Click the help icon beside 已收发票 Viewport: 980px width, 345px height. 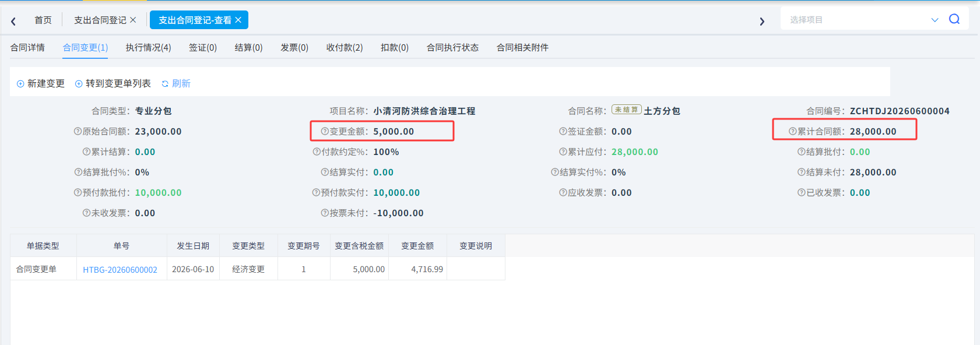point(802,192)
